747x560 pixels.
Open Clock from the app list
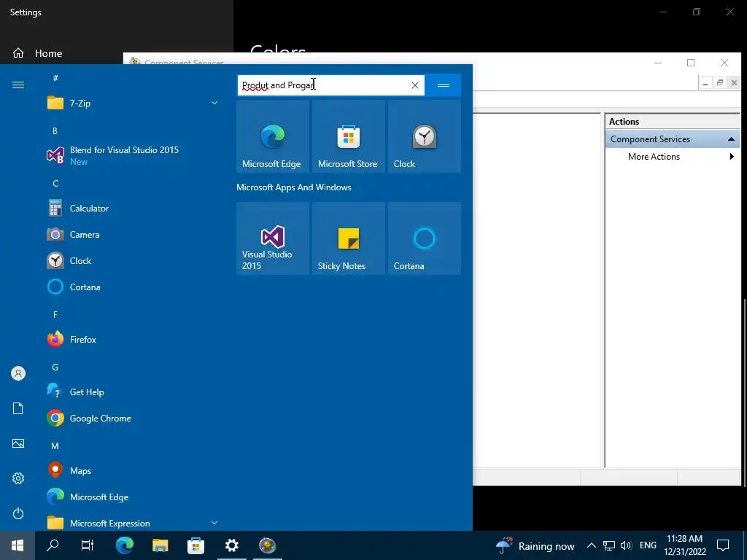point(132,260)
